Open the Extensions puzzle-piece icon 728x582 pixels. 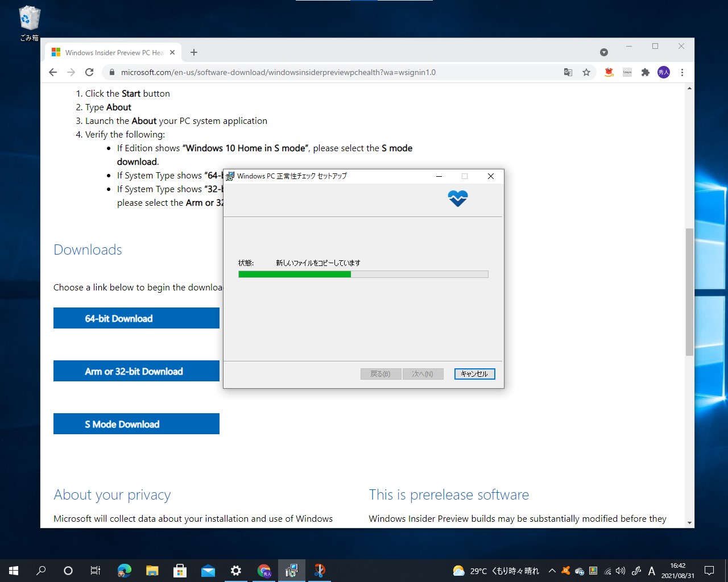pos(645,72)
